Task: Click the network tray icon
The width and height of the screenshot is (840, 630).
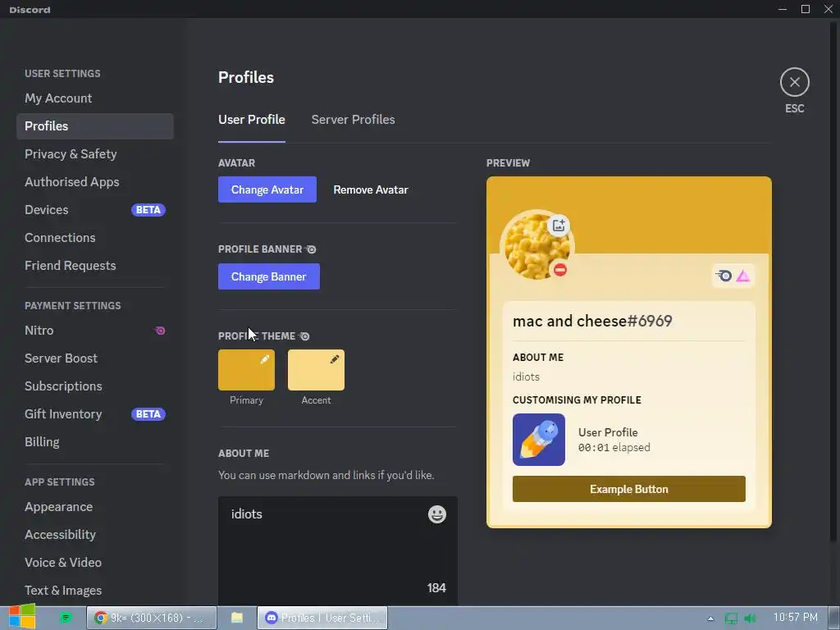Action: [x=731, y=619]
